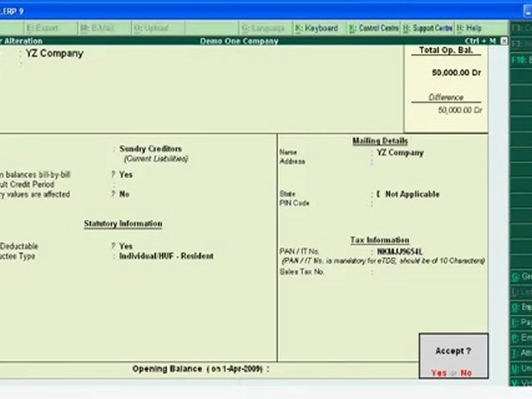Click the Total Op. Bal. amount 50,000.00 Dr
Screen dimensions: 532x399
[456, 73]
